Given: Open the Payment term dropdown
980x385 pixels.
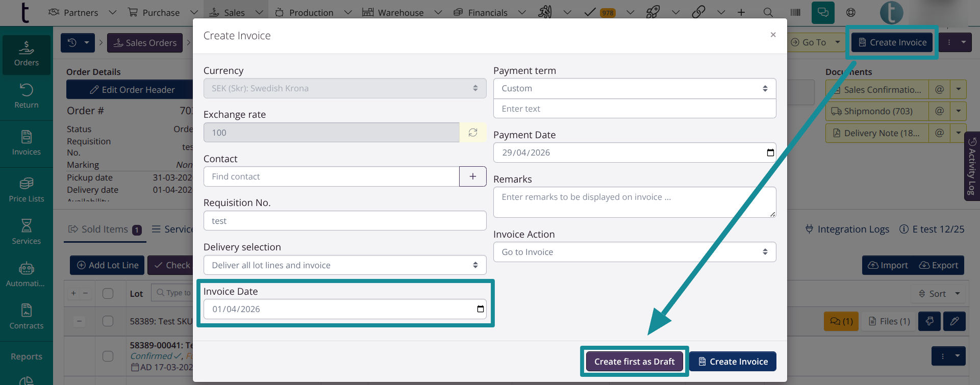Looking at the screenshot, I should point(634,88).
